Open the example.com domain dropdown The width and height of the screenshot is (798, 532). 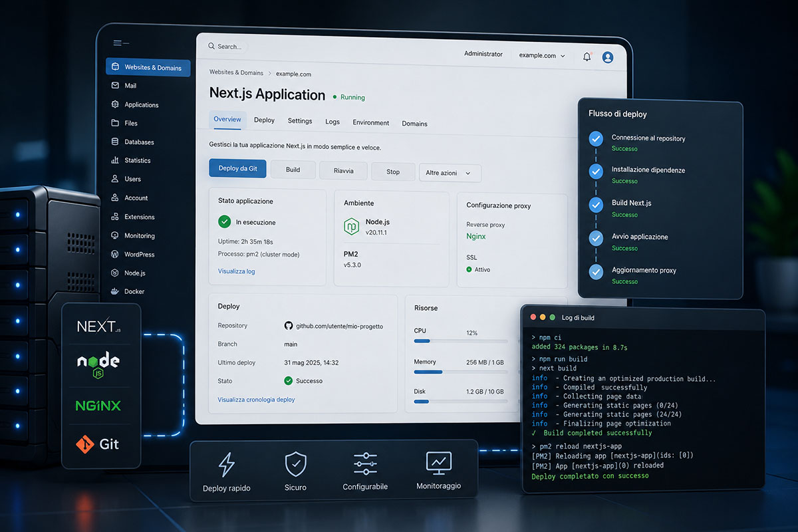(542, 56)
